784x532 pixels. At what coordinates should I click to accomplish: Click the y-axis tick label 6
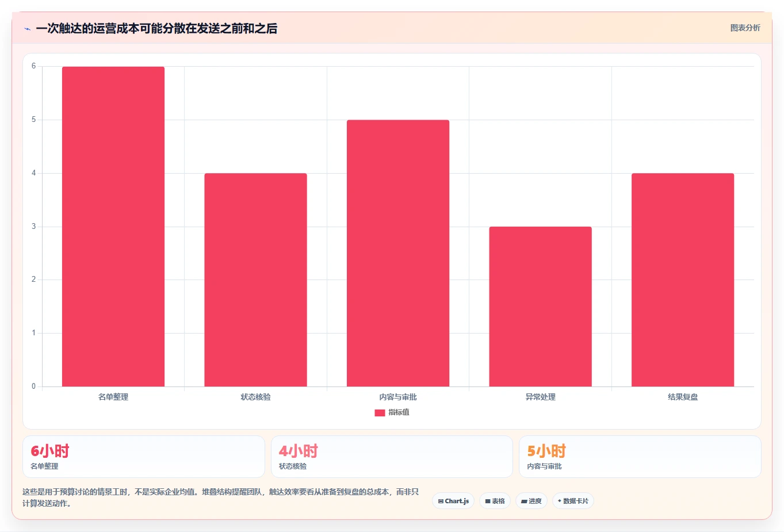click(x=33, y=66)
